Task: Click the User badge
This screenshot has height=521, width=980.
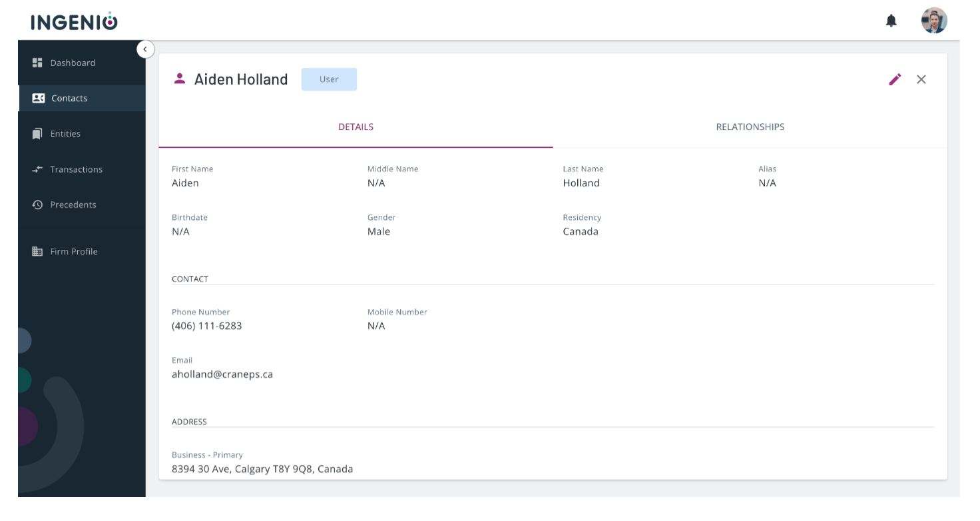Action: point(329,79)
